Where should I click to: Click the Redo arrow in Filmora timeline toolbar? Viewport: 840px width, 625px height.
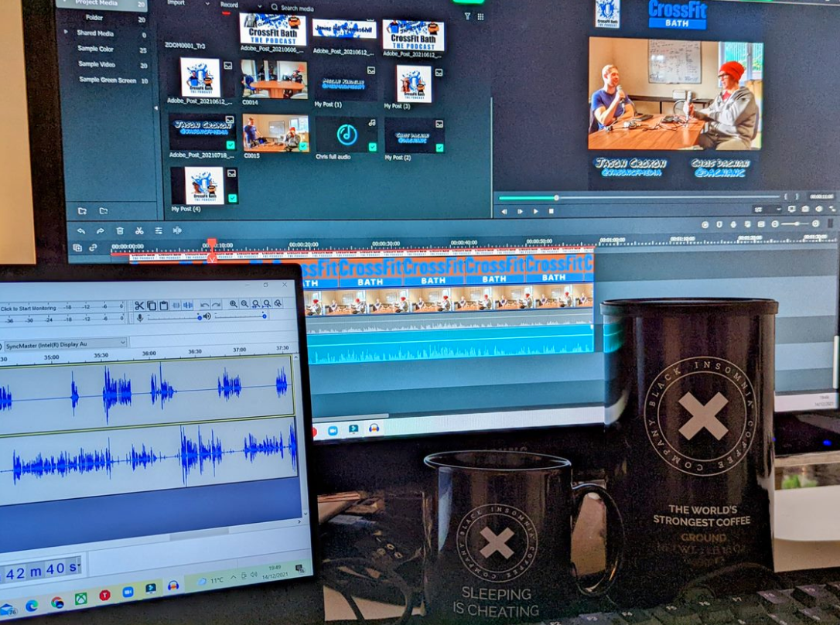(101, 231)
